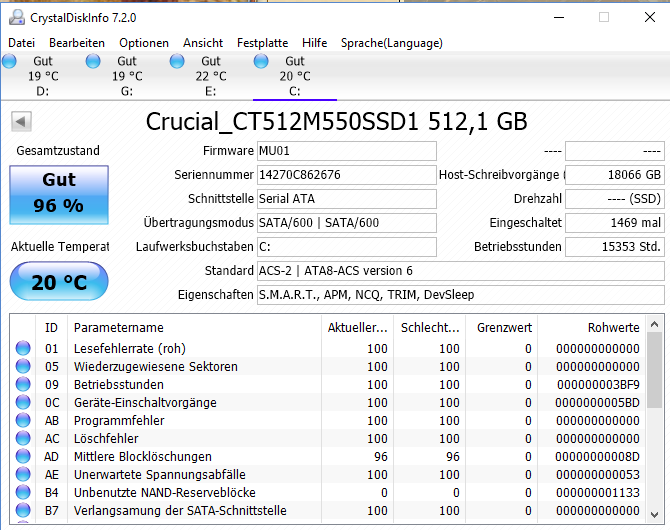670x530 pixels.
Task: Click the CrystalDiskInfo app icon in title bar
Action: tap(17, 18)
